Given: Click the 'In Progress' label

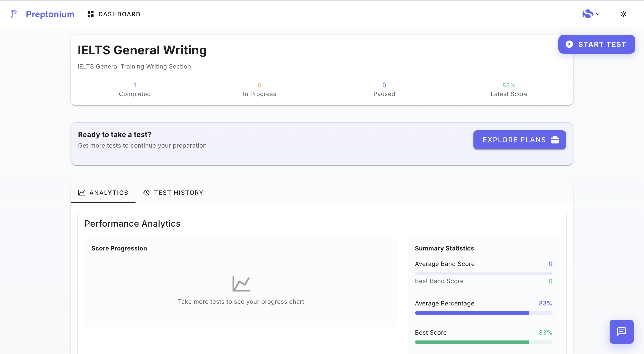Looking at the screenshot, I should [259, 94].
